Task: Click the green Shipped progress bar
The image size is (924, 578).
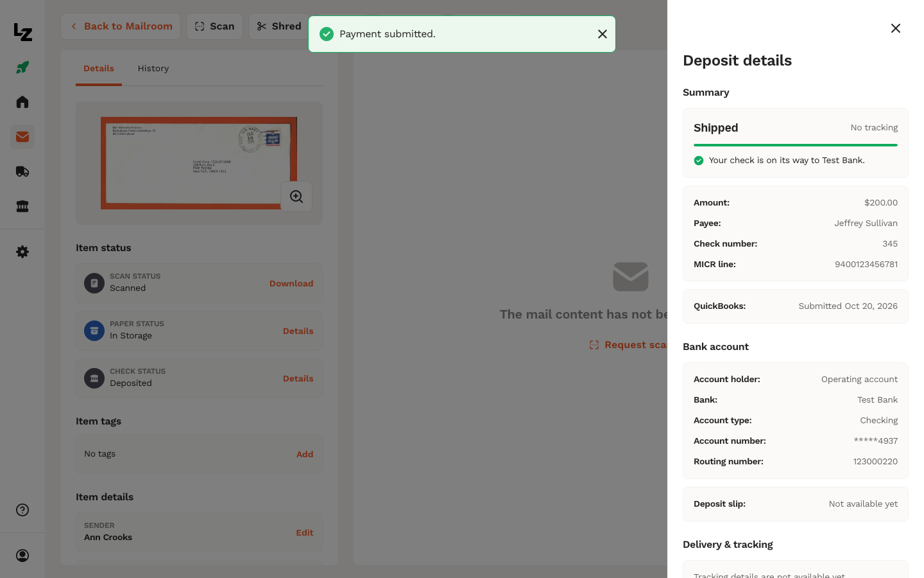Action: (796, 145)
